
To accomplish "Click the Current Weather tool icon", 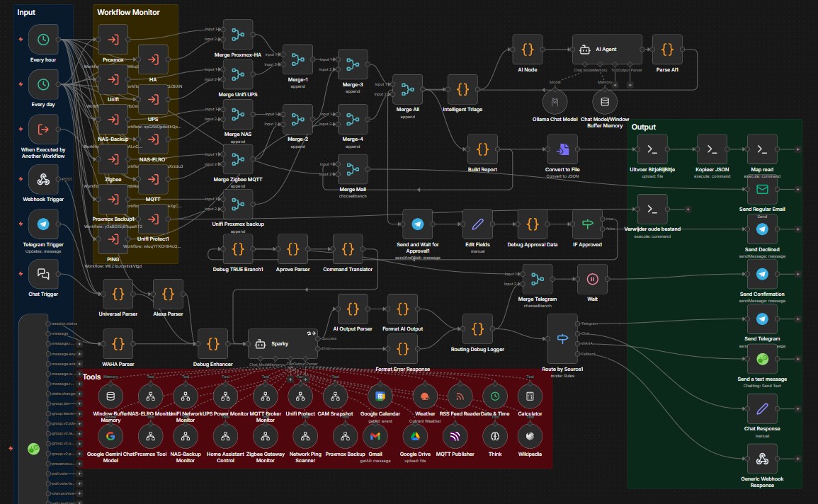I will [x=425, y=397].
